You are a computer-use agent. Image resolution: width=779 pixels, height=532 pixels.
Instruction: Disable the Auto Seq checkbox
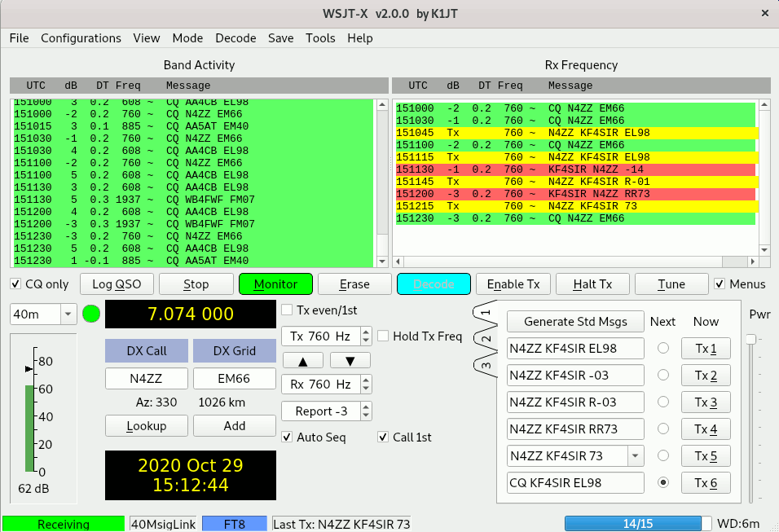coord(287,437)
